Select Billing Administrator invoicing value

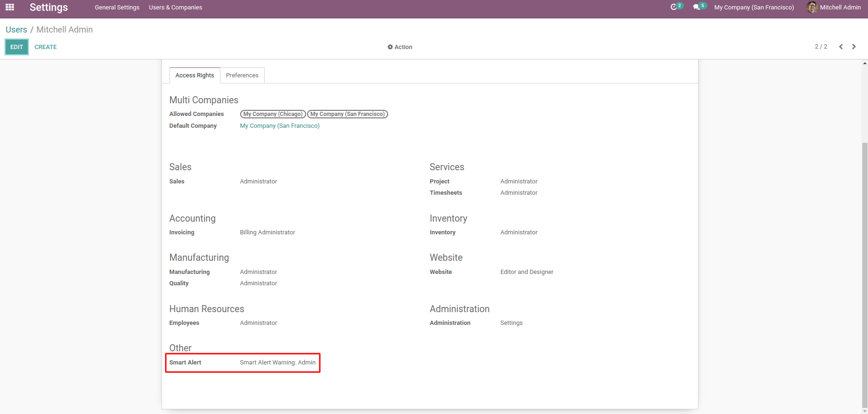coord(268,232)
